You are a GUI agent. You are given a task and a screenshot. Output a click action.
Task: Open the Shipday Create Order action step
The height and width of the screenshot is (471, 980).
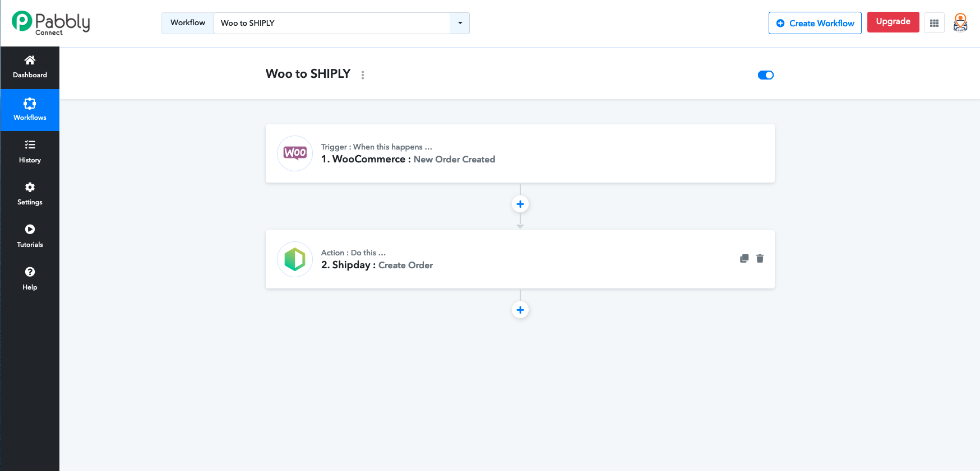point(520,259)
